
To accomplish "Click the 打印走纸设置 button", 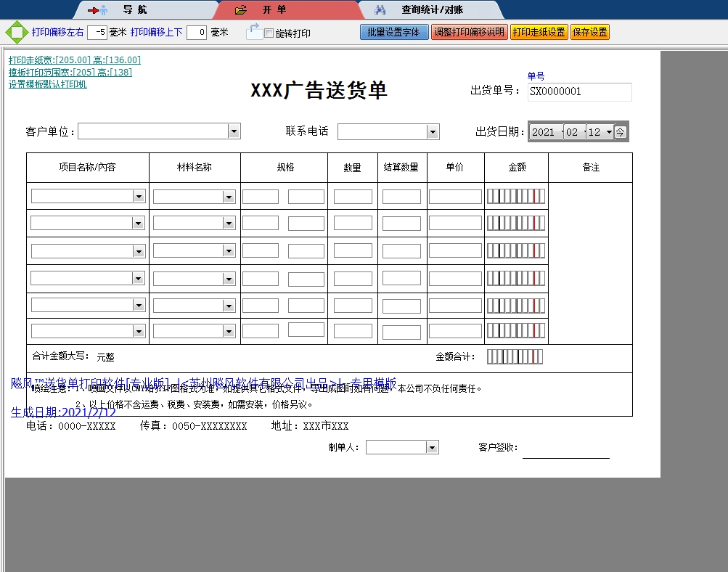I will click(539, 32).
